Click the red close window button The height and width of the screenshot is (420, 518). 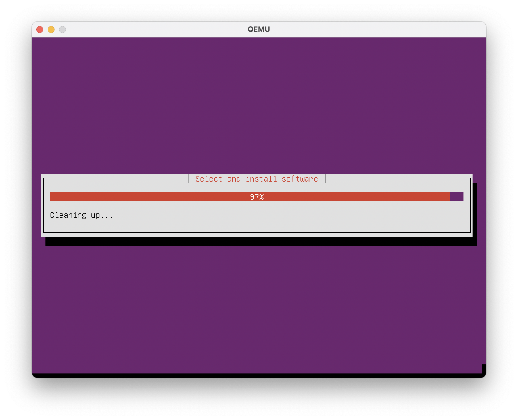[x=40, y=30]
